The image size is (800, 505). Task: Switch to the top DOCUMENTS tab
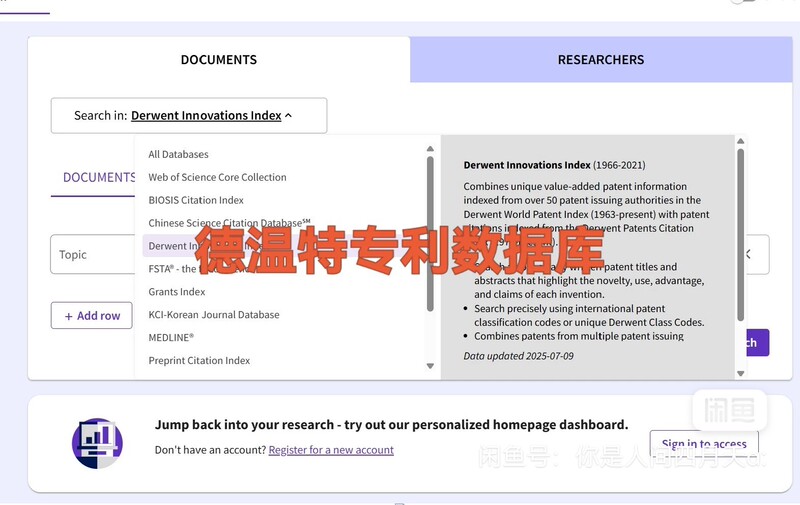pyautogui.click(x=219, y=60)
